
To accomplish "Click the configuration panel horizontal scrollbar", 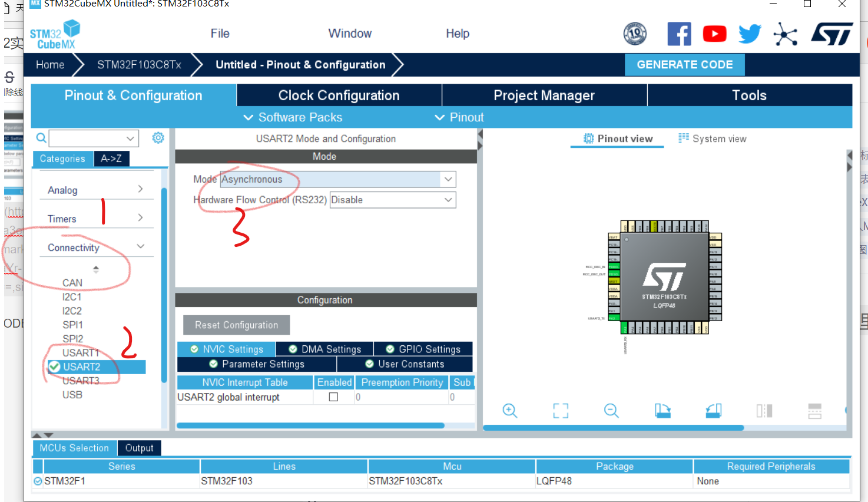I will point(310,425).
